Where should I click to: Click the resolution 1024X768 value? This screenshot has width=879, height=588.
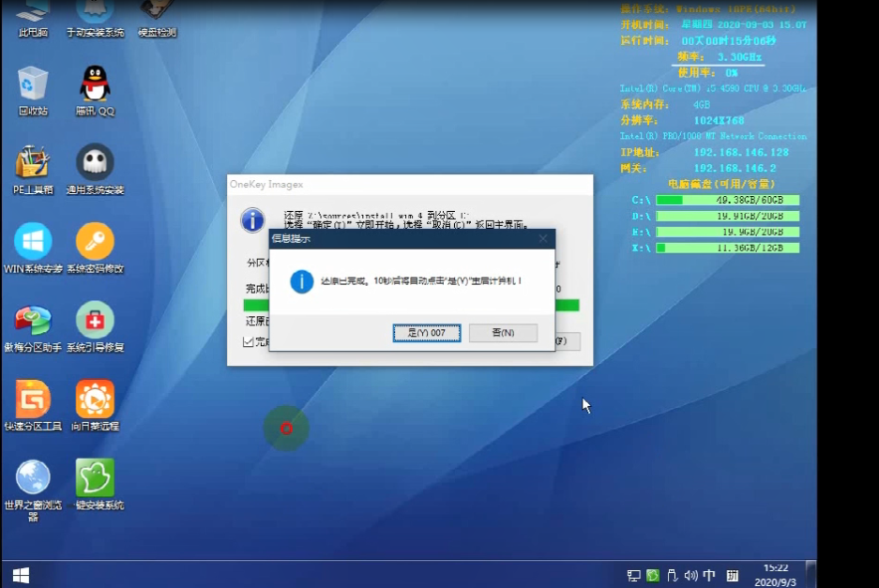pos(719,121)
